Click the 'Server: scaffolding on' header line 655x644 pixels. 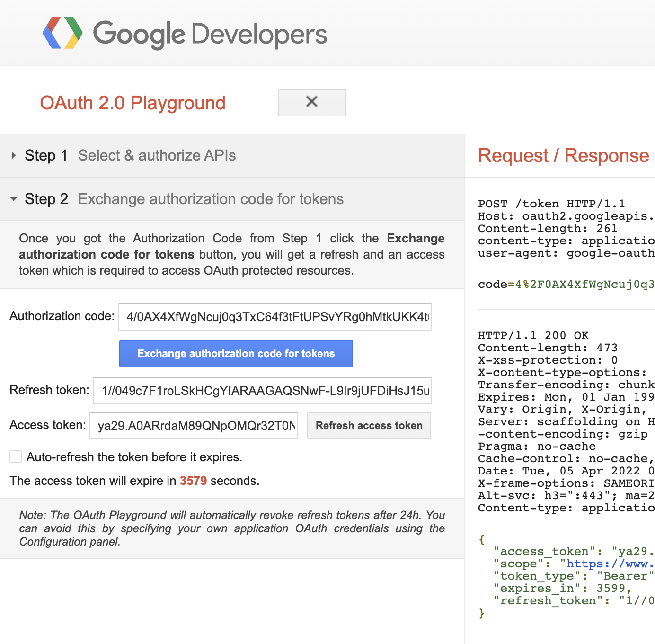[566, 421]
